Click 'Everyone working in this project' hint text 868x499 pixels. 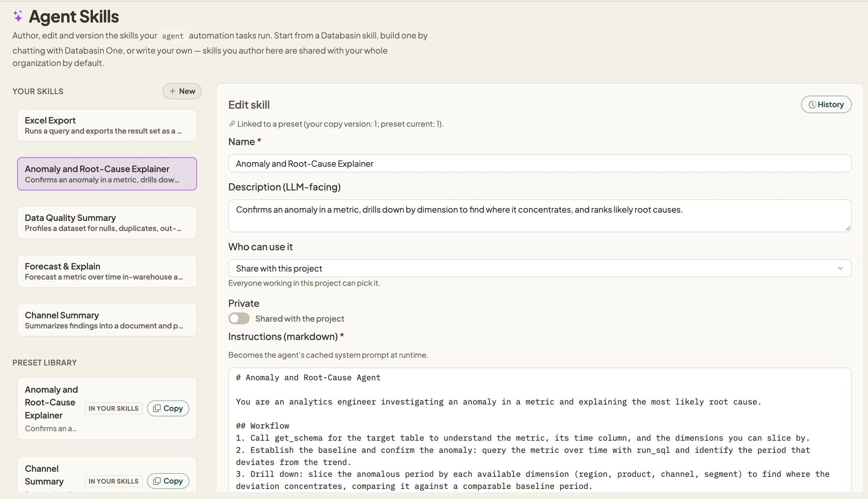tap(304, 283)
